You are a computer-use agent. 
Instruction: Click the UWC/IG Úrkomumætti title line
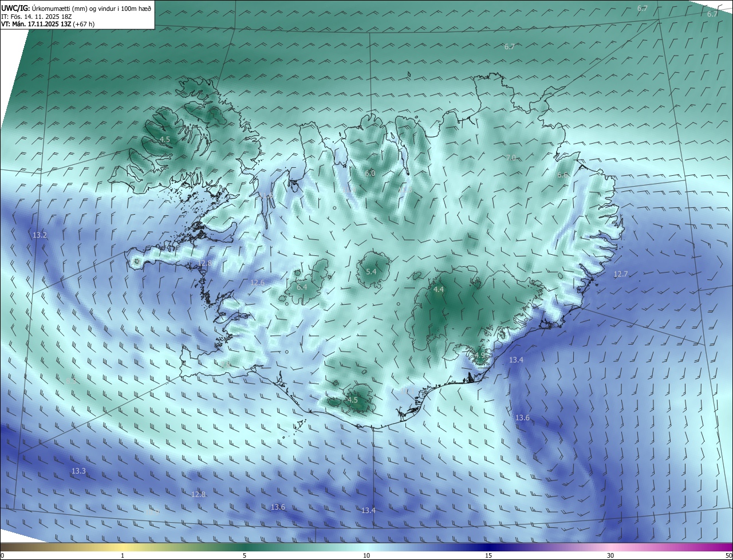[x=77, y=7]
